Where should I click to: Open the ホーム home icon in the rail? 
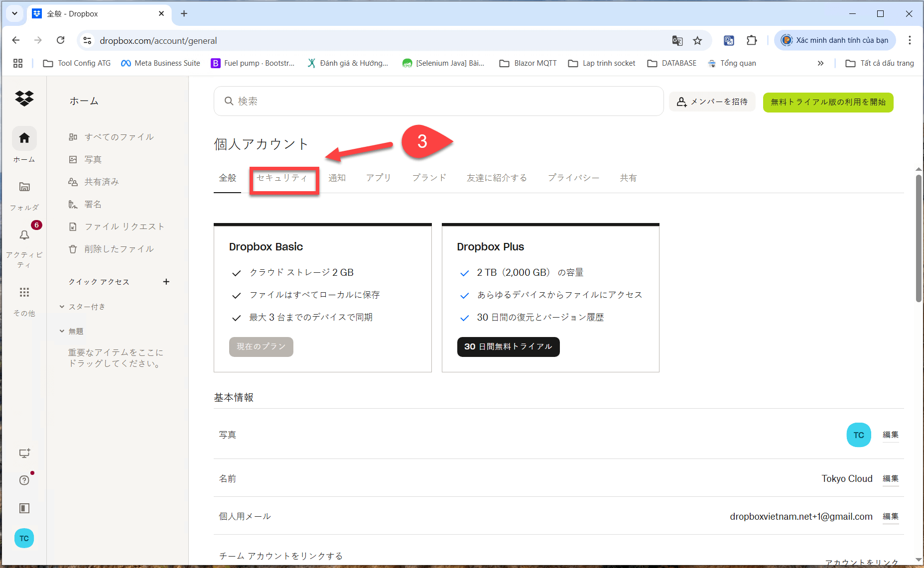tap(24, 138)
